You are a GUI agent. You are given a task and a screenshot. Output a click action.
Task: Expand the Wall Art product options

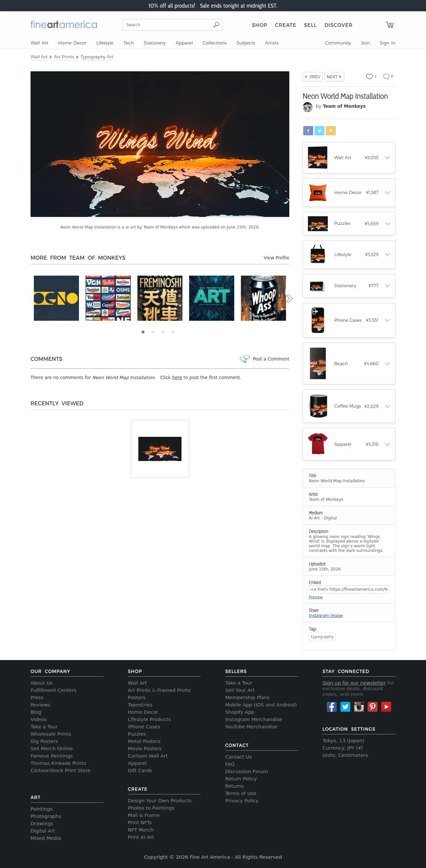click(387, 158)
